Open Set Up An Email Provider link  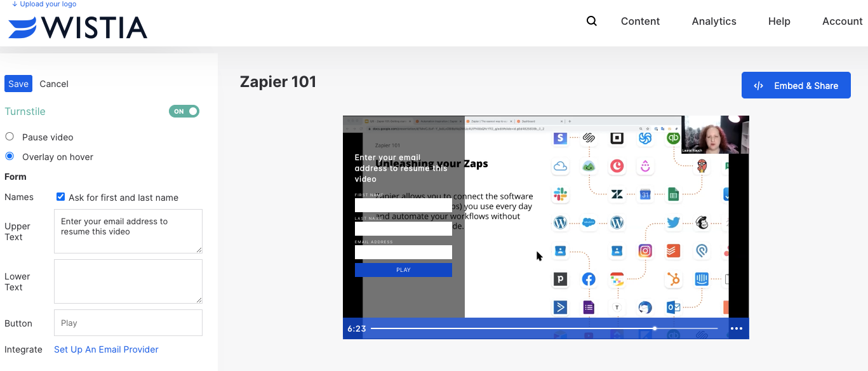tap(106, 349)
